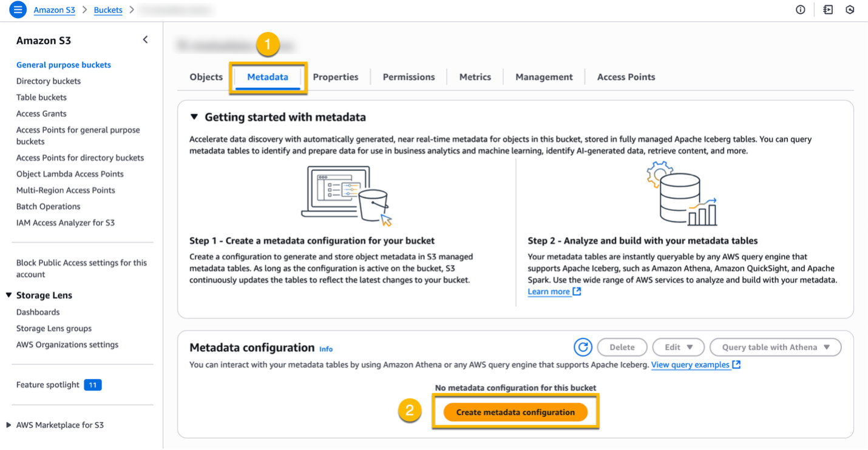This screenshot has height=450, width=868.
Task: Open the CloudShell panel icon in header
Action: pos(828,10)
